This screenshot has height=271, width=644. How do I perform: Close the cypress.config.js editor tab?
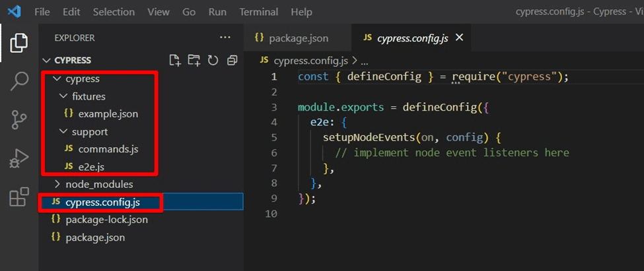460,38
